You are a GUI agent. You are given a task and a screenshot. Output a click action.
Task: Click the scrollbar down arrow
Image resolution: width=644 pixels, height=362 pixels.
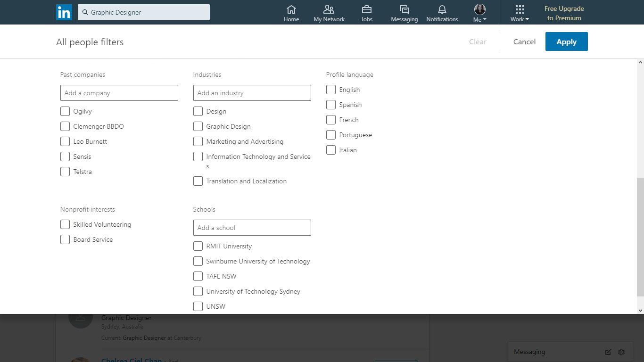pyautogui.click(x=640, y=310)
